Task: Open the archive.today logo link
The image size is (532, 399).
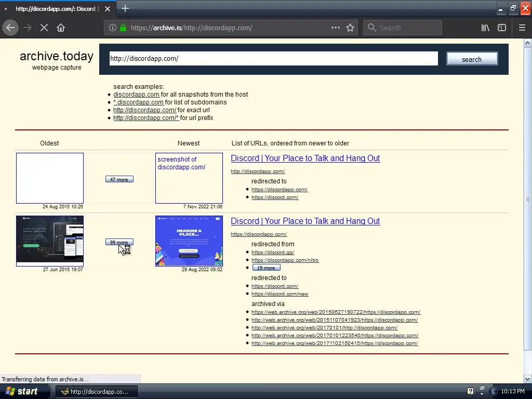Action: (x=57, y=56)
